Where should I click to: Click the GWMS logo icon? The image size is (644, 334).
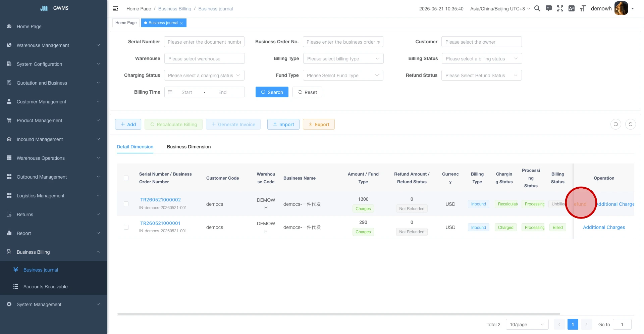point(44,8)
